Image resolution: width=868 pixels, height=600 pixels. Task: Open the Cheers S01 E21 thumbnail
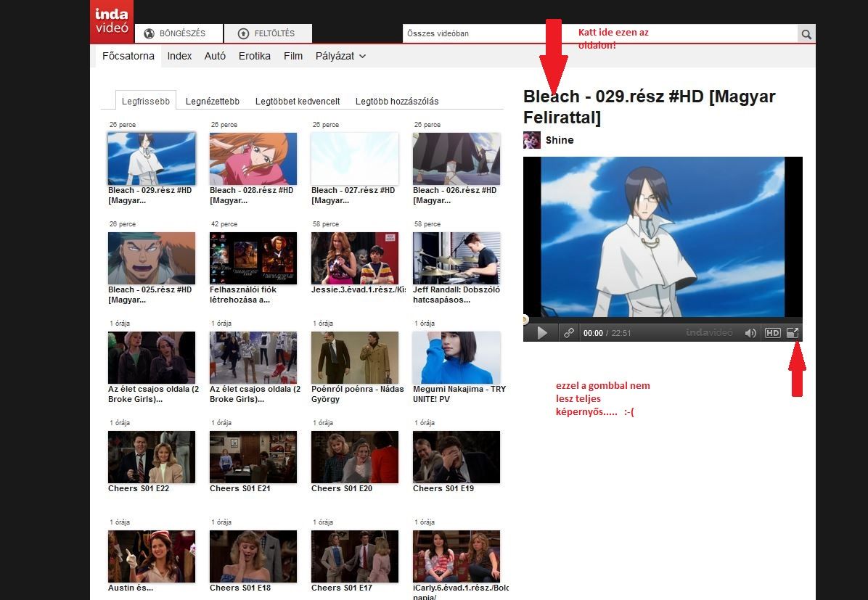tap(253, 457)
